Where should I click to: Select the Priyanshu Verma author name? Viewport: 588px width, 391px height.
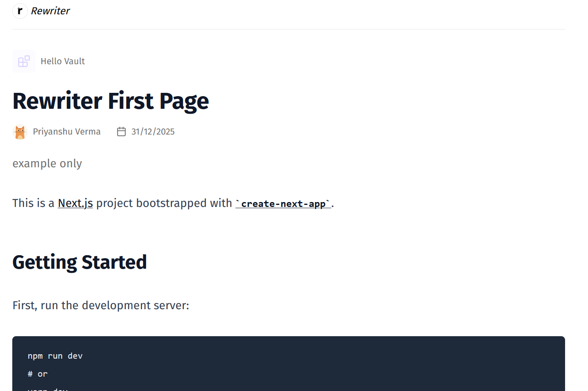[x=67, y=132]
